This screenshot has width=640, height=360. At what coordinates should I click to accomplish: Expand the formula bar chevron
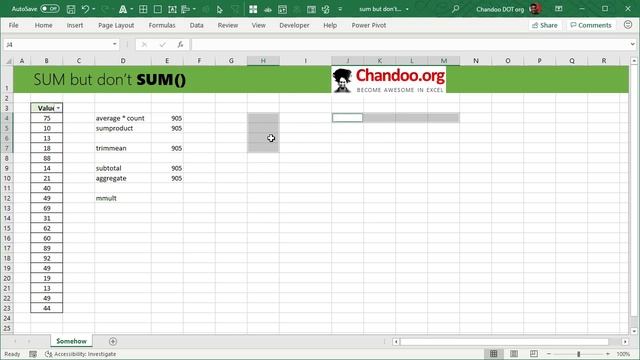[632, 44]
